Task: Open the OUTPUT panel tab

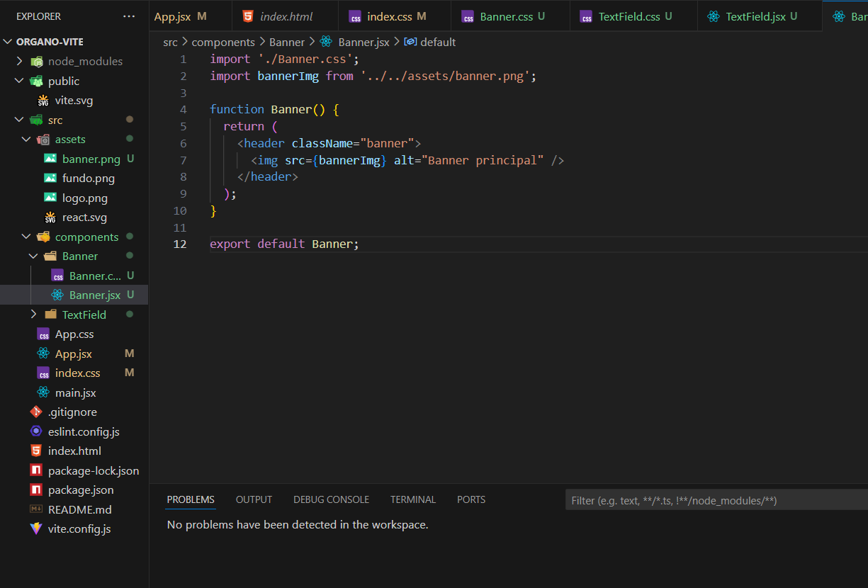Action: (254, 499)
